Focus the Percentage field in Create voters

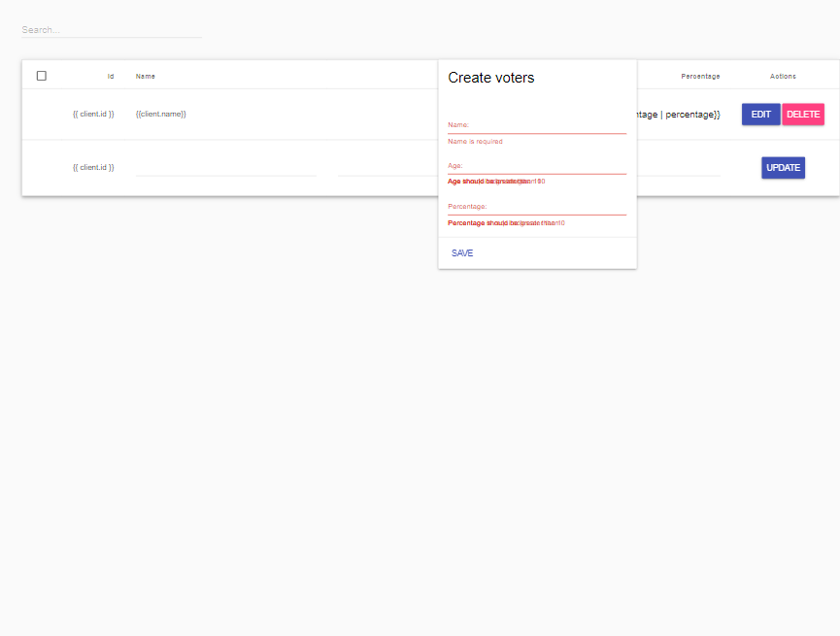[537, 207]
